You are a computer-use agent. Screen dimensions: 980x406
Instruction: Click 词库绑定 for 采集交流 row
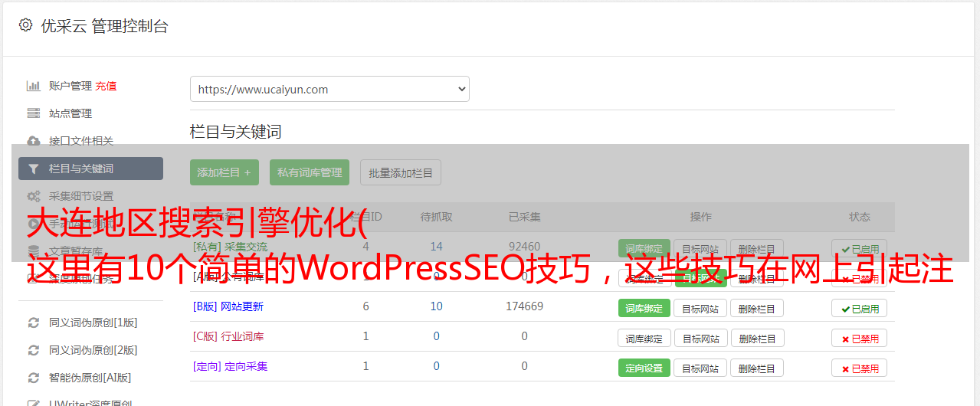click(x=644, y=248)
